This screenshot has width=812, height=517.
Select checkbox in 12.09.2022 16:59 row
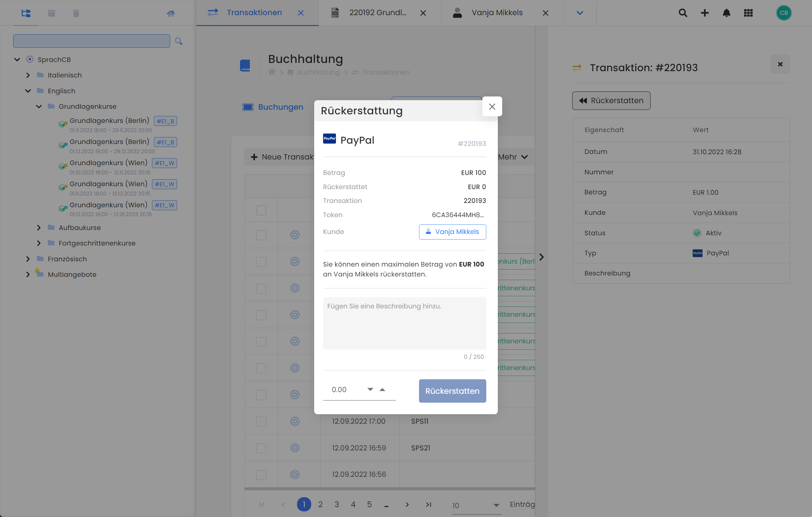click(261, 448)
